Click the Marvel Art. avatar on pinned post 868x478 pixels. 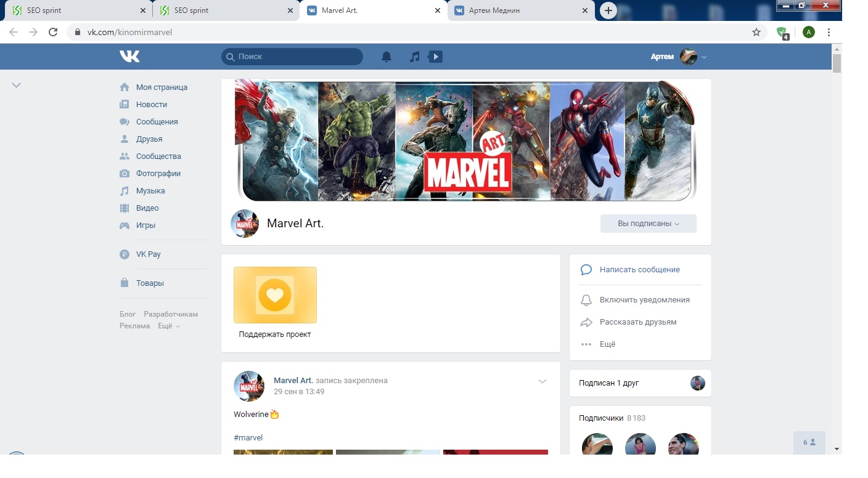point(249,386)
